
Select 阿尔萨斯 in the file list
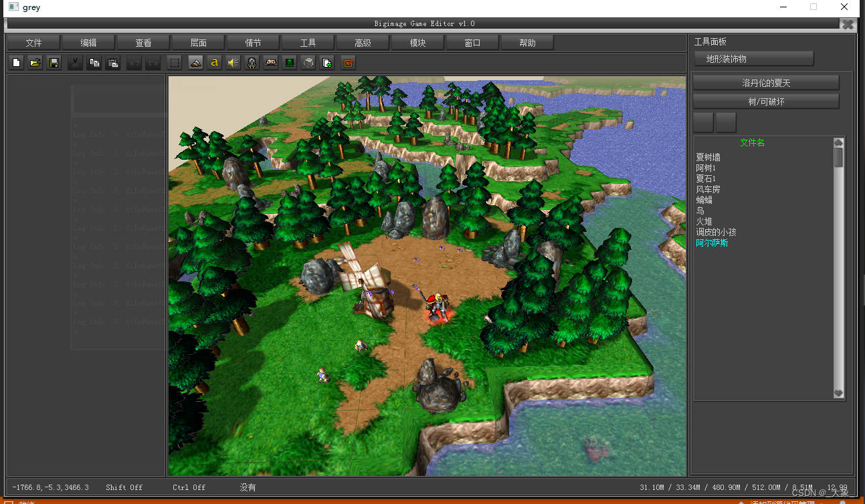pos(712,243)
